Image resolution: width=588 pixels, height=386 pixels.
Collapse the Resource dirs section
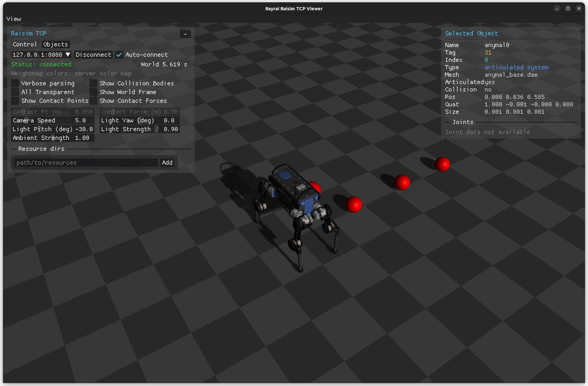point(13,149)
